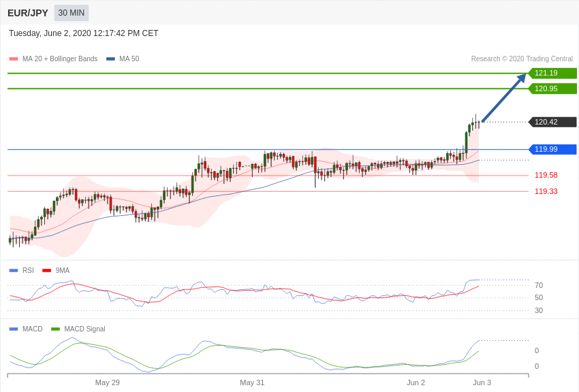This screenshot has height=392, width=579.
Task: Click the EUR/JPY pair title
Action: coord(28,13)
